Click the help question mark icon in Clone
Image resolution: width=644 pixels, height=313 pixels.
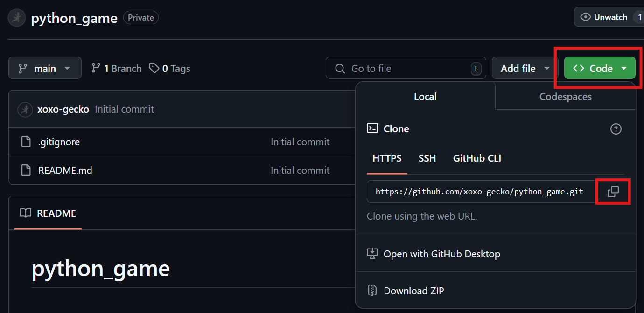click(616, 129)
